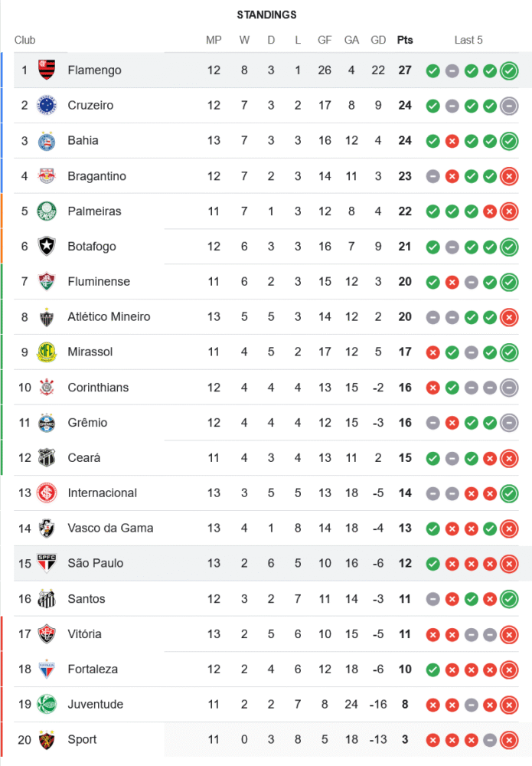Click the Corinthians team logo
This screenshot has width=532, height=766.
pyautogui.click(x=47, y=388)
